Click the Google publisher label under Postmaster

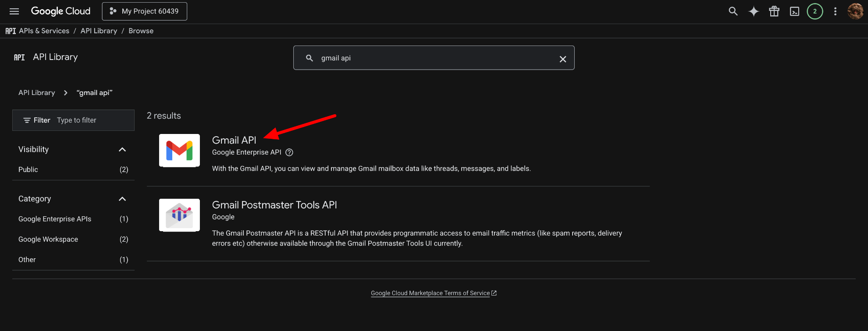point(223,217)
